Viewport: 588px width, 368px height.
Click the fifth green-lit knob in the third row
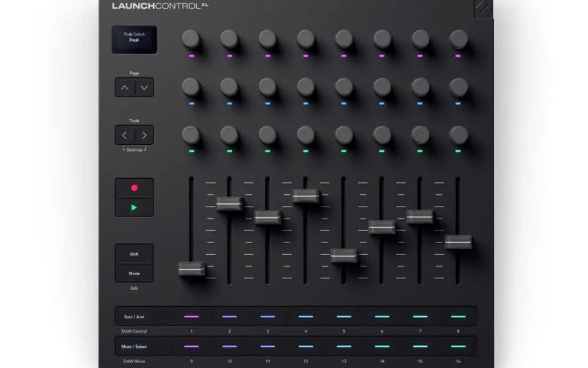tap(344, 135)
